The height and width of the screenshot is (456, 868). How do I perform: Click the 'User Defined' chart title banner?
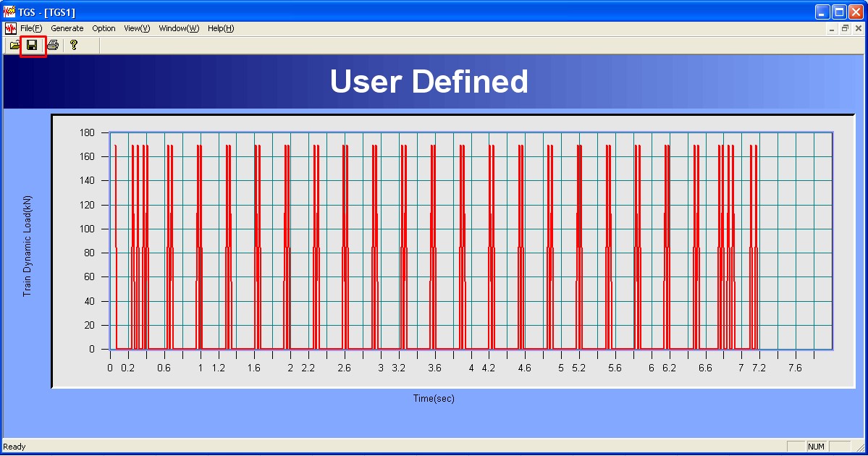pyautogui.click(x=429, y=82)
